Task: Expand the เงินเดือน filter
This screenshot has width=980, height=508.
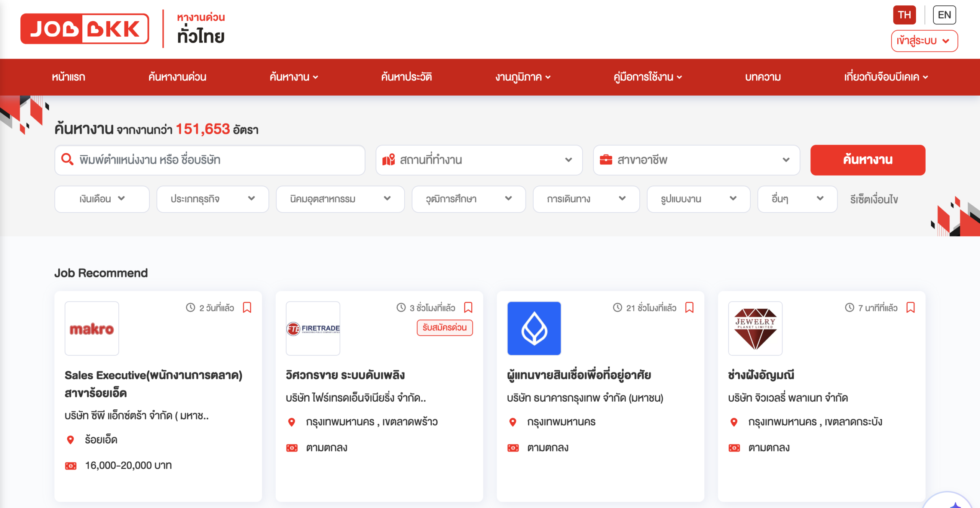Action: tap(102, 199)
